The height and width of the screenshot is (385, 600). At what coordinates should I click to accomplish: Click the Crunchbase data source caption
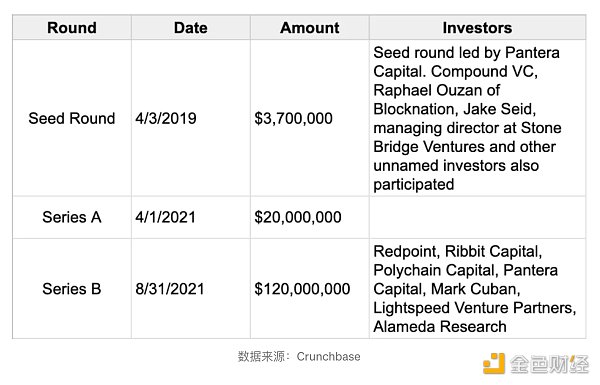pos(299,356)
